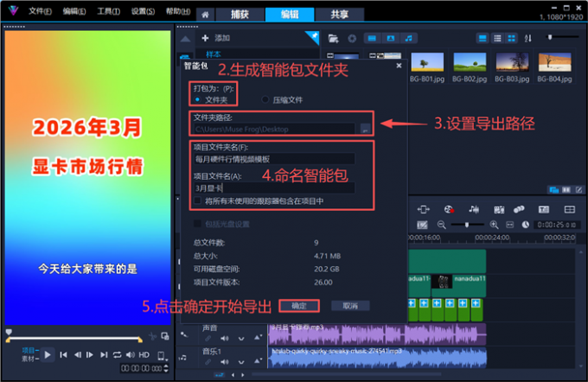
Task: Switch library to list view
Action: 497,38
